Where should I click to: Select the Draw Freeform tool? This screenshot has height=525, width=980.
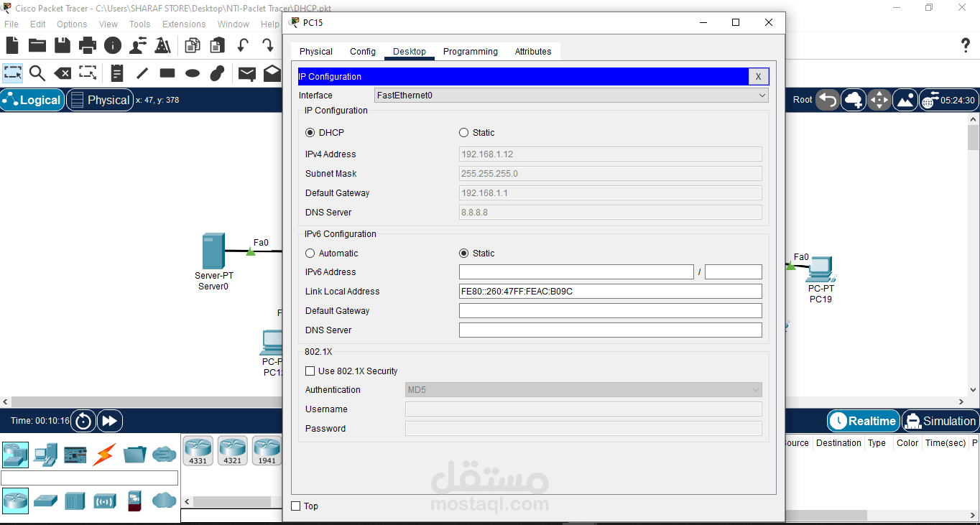[218, 73]
